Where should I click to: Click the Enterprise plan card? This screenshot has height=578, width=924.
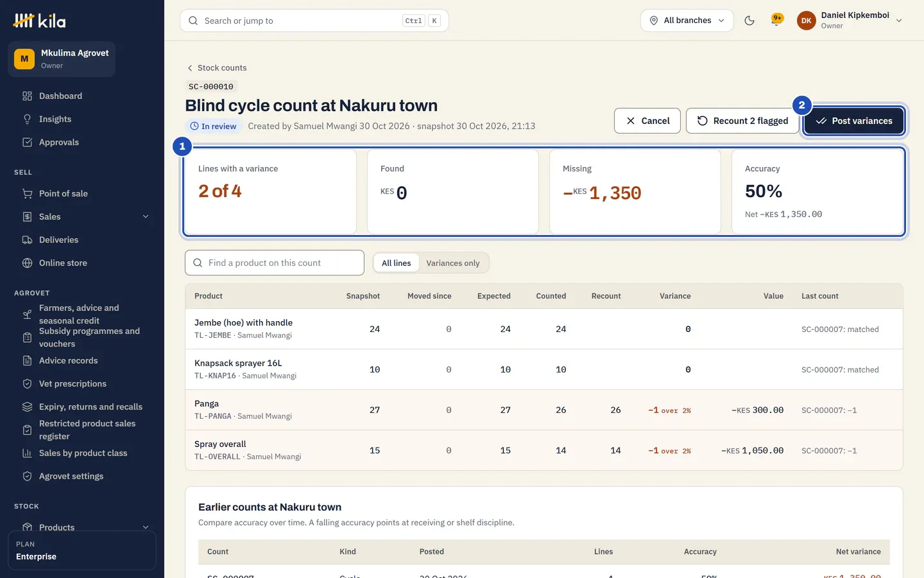click(x=82, y=550)
